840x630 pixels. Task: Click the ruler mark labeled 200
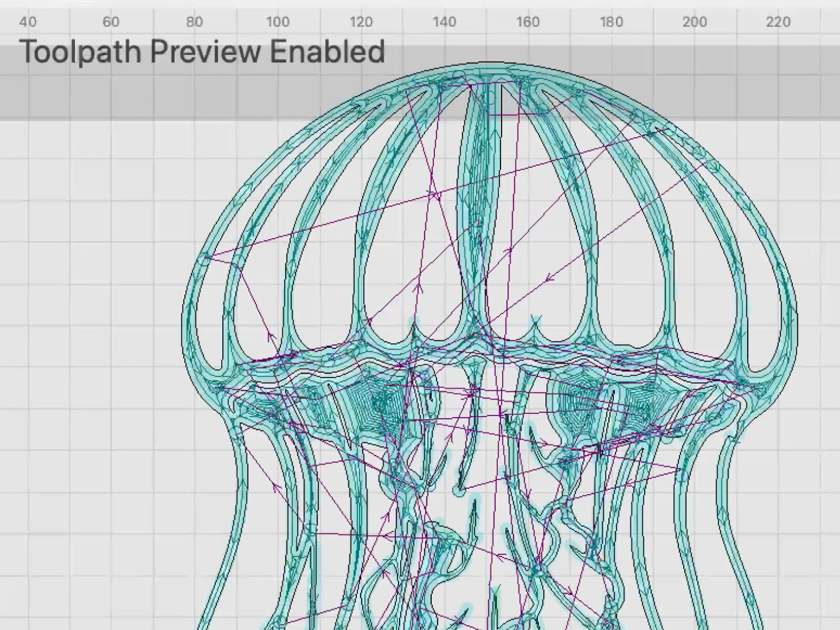(695, 22)
